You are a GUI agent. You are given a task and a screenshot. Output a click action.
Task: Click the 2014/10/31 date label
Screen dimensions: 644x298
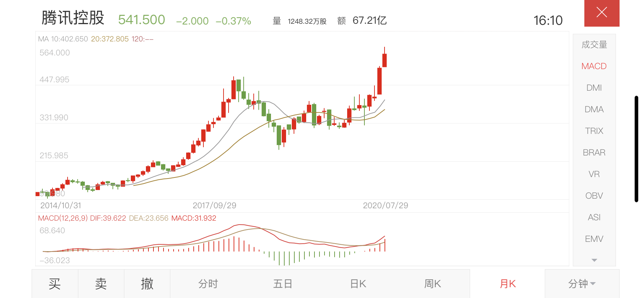click(61, 206)
